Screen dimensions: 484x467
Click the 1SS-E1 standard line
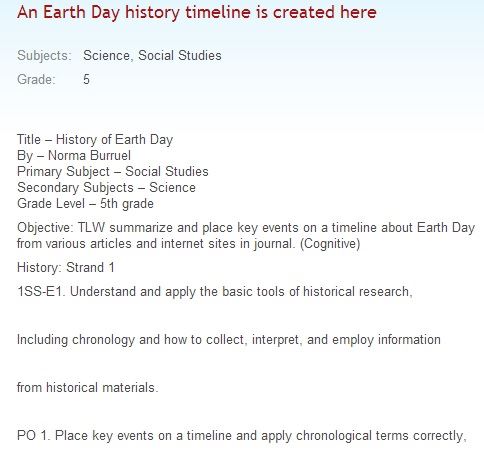(x=215, y=292)
